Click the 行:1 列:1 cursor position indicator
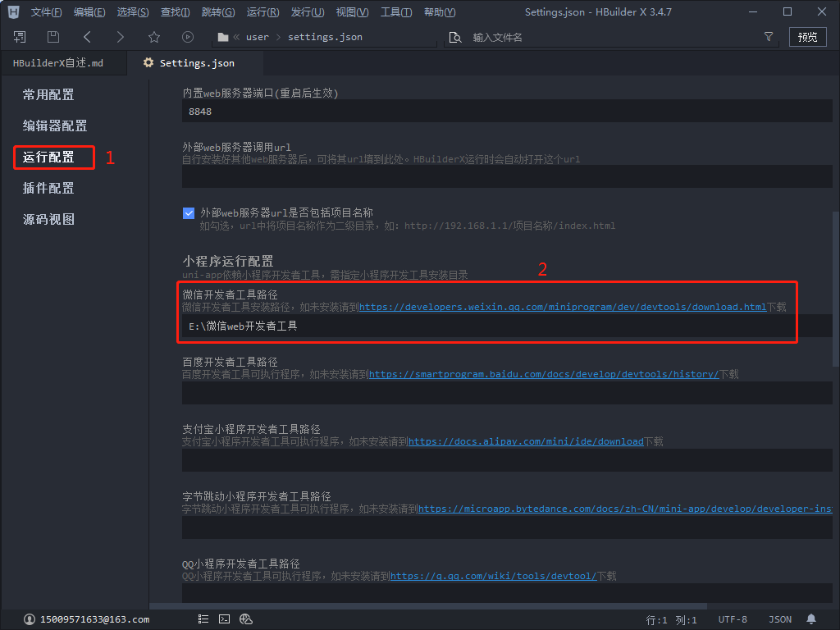Screen dimensions: 840x630 (671, 620)
